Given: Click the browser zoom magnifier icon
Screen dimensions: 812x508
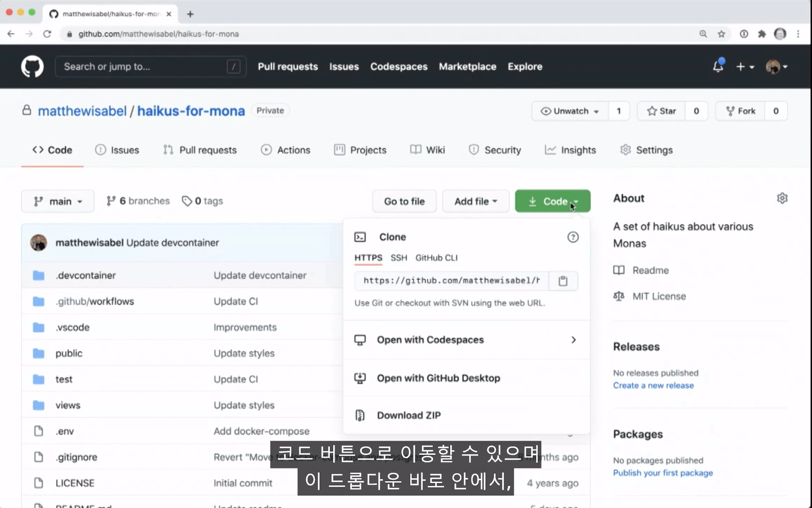Looking at the screenshot, I should click(x=703, y=34).
